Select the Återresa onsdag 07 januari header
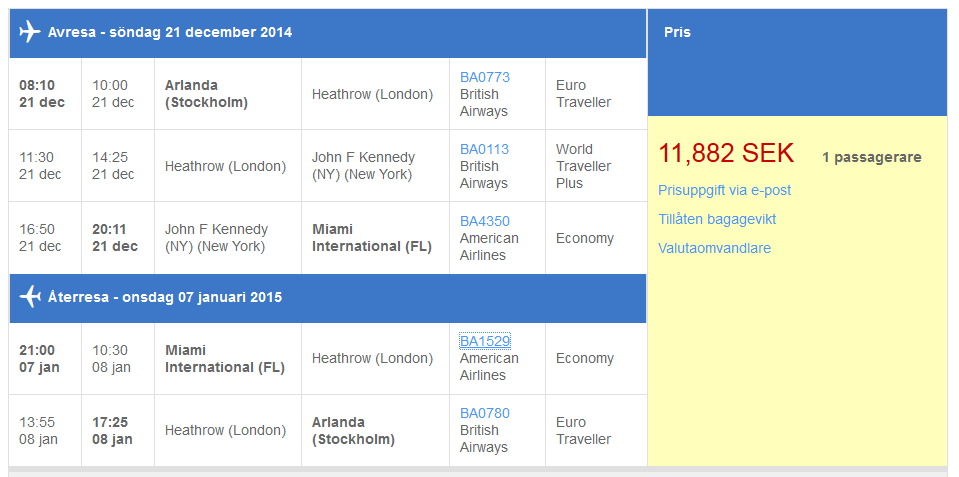 pyautogui.click(x=328, y=298)
